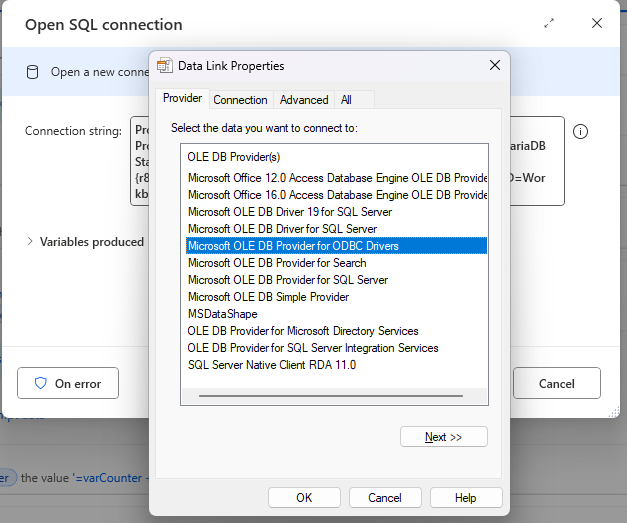The height and width of the screenshot is (523, 627).
Task: Select MSDataShape provider
Action: 223,314
